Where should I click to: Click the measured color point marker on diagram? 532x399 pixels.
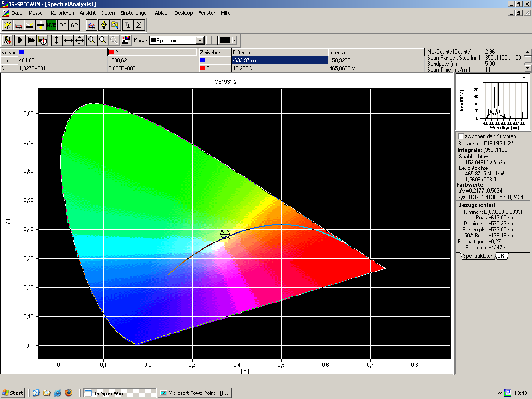(225, 234)
